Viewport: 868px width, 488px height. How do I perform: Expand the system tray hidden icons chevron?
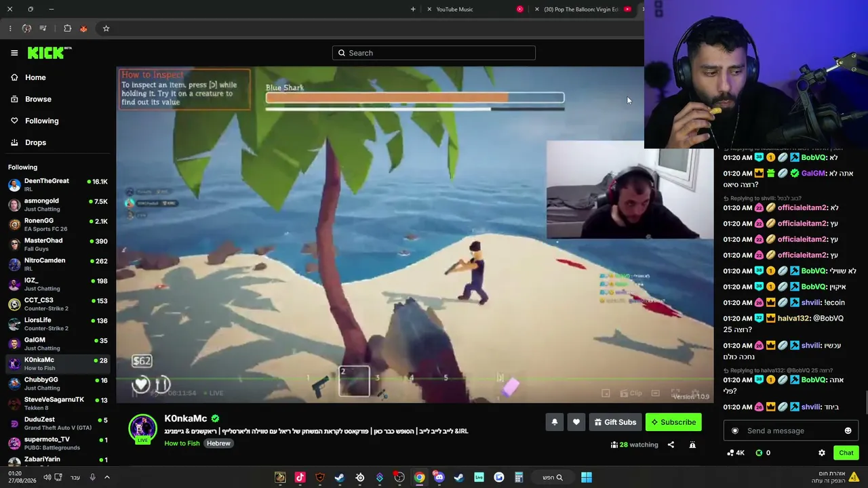point(106,477)
